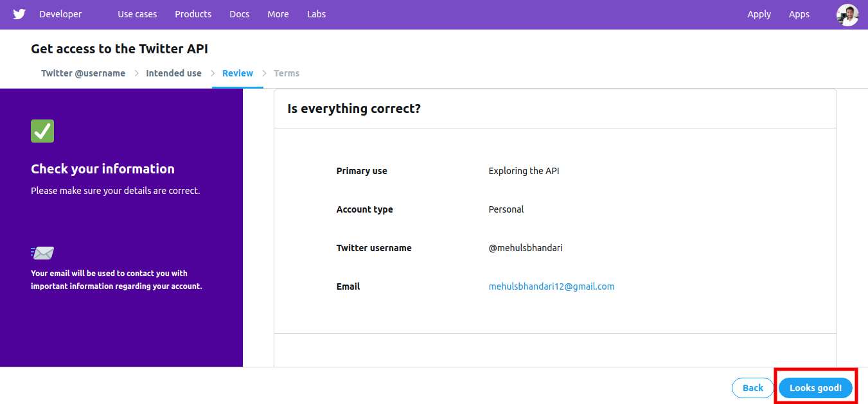The image size is (868, 404).
Task: Click the chevron before Terms
Action: 264,73
